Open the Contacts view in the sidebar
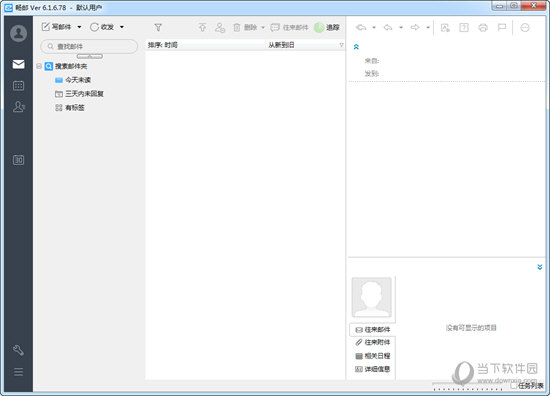The width and height of the screenshot is (550, 396). [x=18, y=107]
